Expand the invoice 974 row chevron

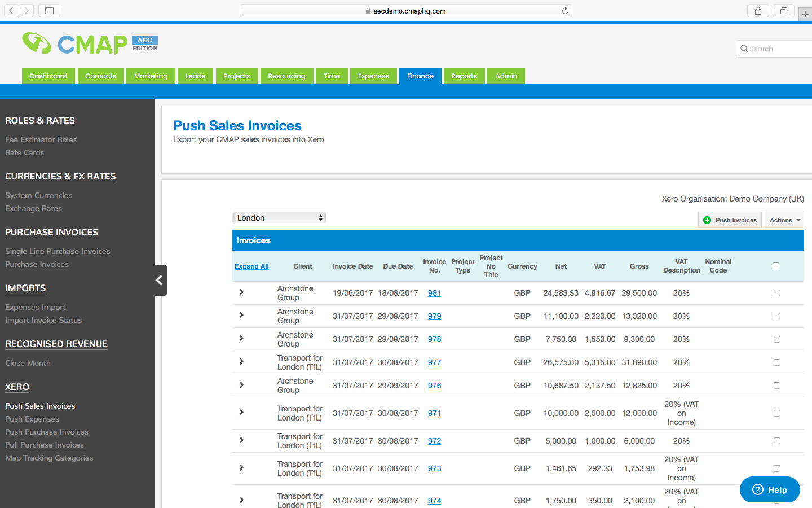(241, 500)
